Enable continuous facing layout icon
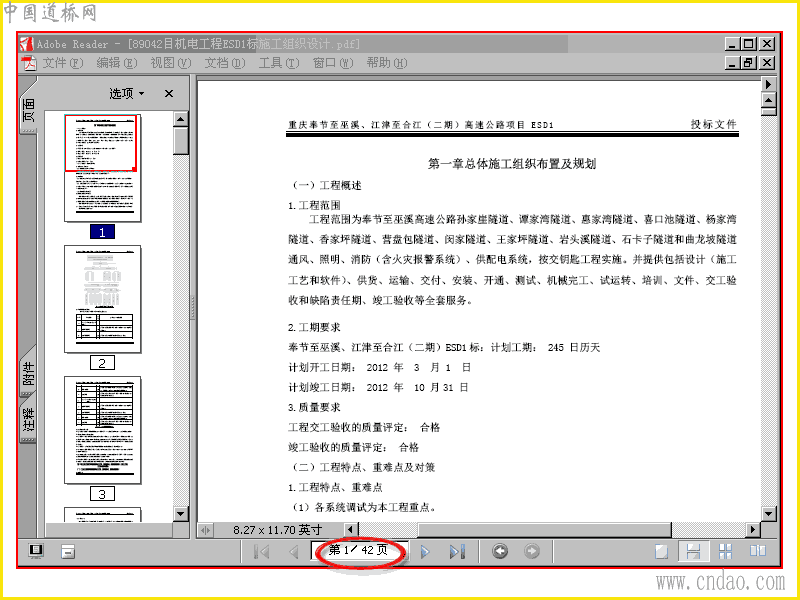Screen dimensions: 800x600 tap(726, 551)
